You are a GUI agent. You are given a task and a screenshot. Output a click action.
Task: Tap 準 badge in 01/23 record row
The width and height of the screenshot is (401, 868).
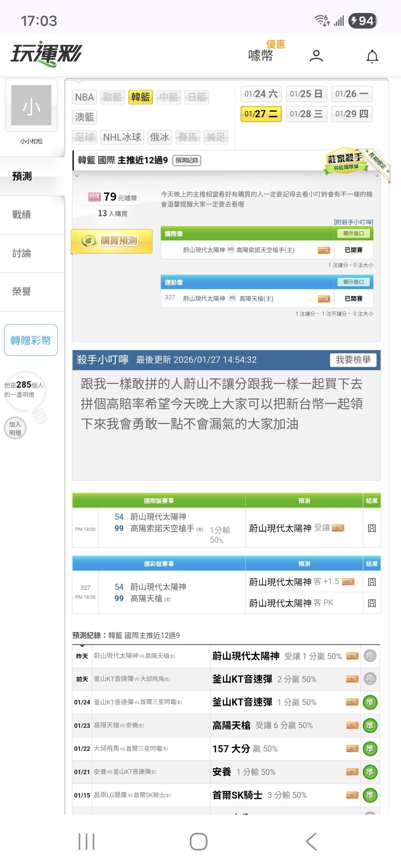point(370,726)
